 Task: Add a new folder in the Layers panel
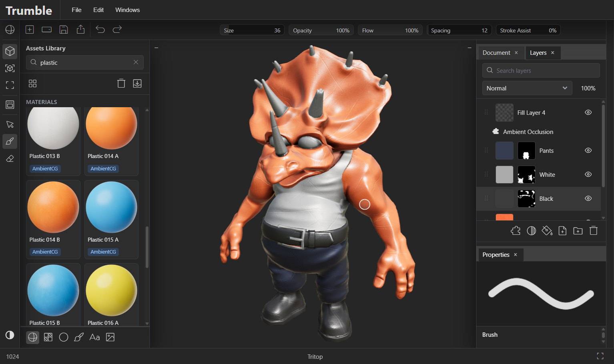pos(578,231)
